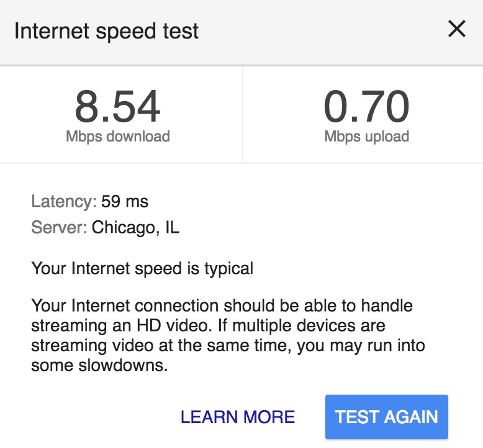Open the LEARN MORE link
Screen dimensions: 483x448
click(238, 417)
